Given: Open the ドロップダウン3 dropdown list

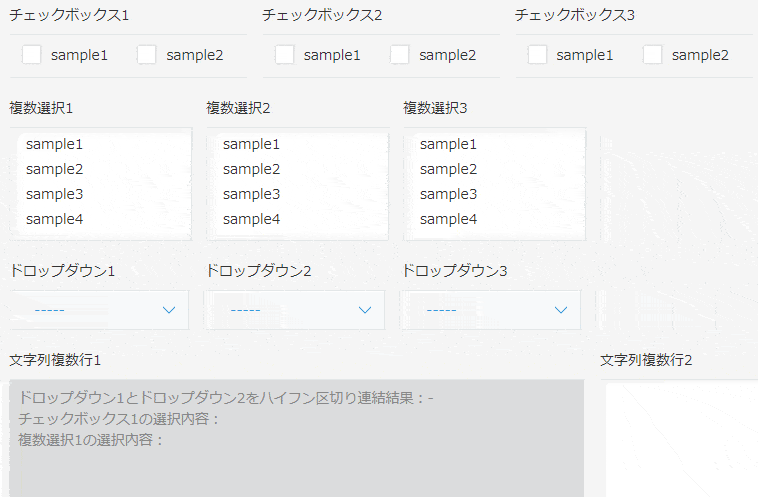Looking at the screenshot, I should click(491, 310).
